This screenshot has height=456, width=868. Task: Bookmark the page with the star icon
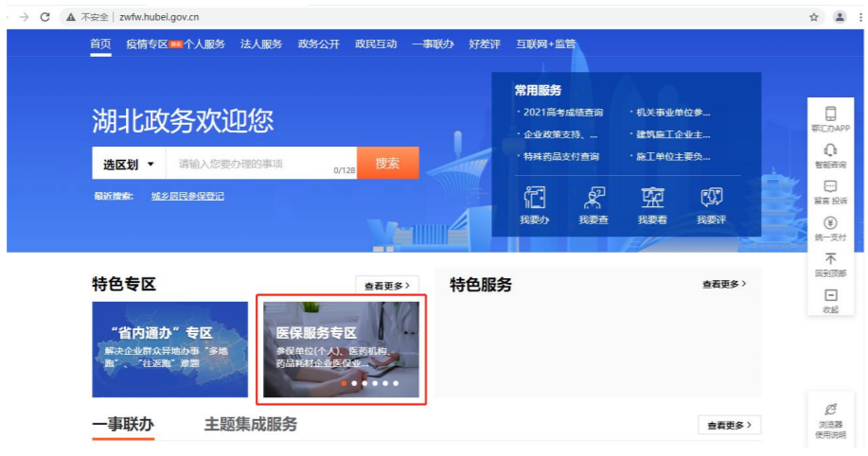(814, 17)
